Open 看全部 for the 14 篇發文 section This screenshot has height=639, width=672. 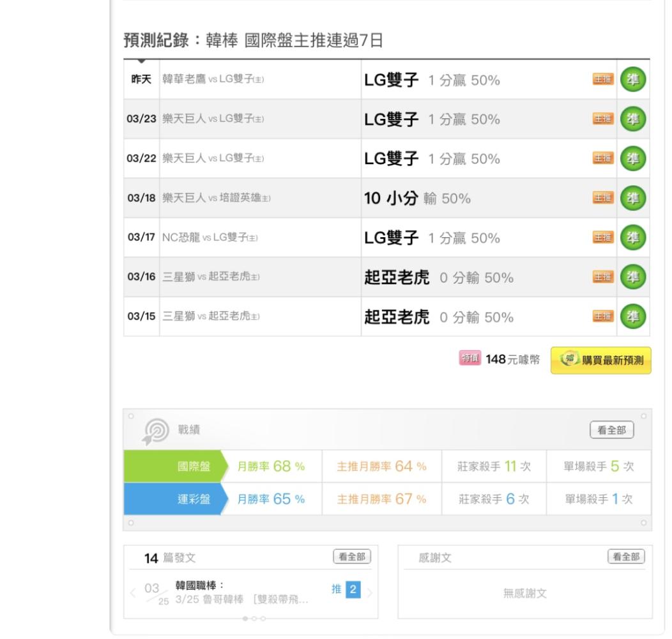click(352, 557)
